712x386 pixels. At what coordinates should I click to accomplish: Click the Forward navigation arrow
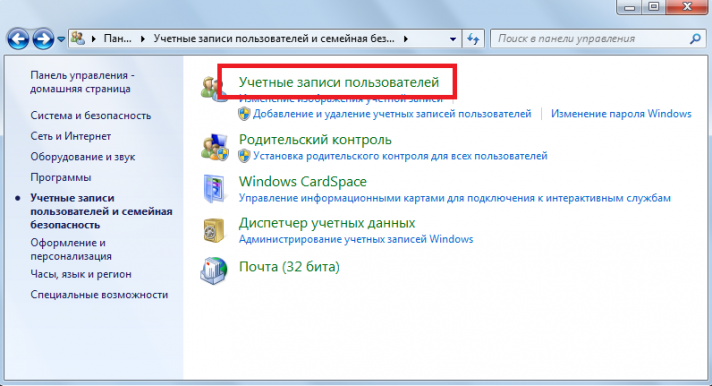pyautogui.click(x=43, y=39)
